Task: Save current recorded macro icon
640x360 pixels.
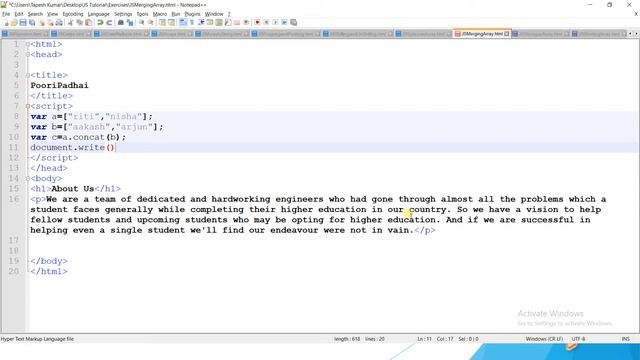Action: pyautogui.click(x=293, y=22)
